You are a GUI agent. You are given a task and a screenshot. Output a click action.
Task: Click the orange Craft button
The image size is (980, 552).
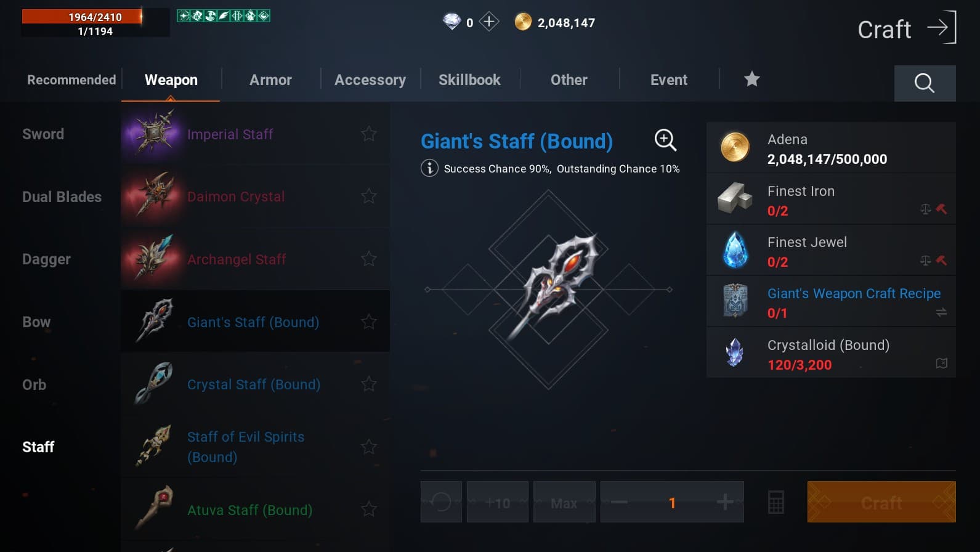pyautogui.click(x=881, y=502)
